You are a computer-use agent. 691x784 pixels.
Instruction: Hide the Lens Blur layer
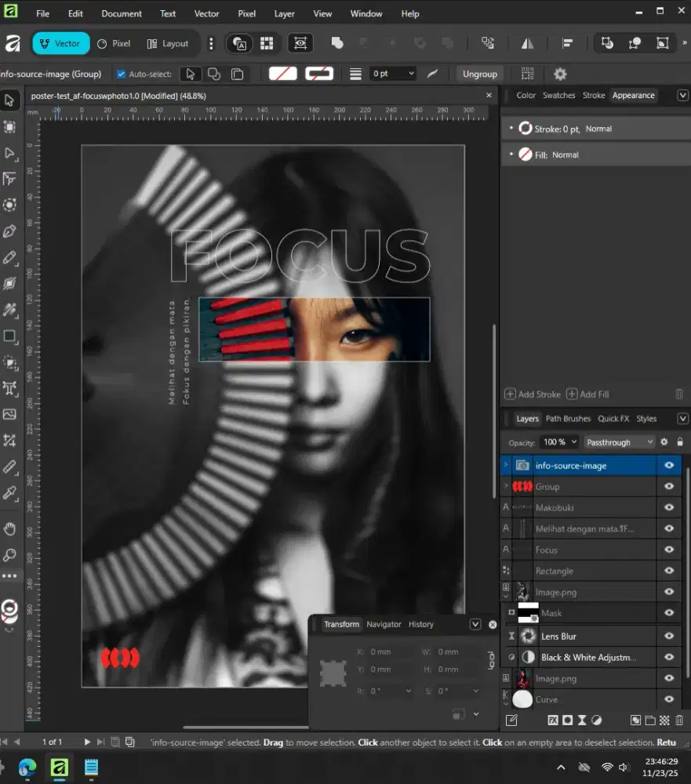pyautogui.click(x=668, y=636)
